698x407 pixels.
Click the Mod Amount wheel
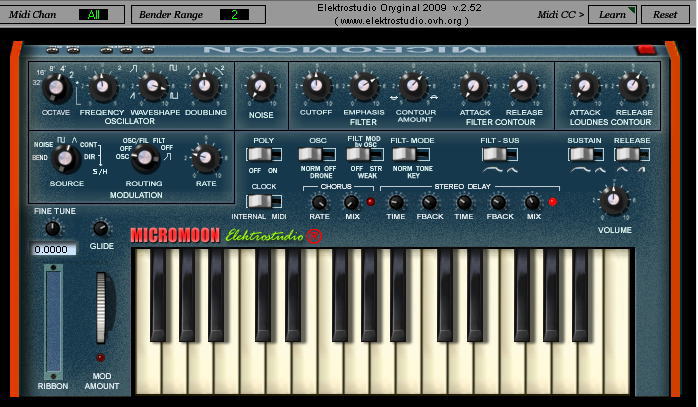(x=101, y=308)
